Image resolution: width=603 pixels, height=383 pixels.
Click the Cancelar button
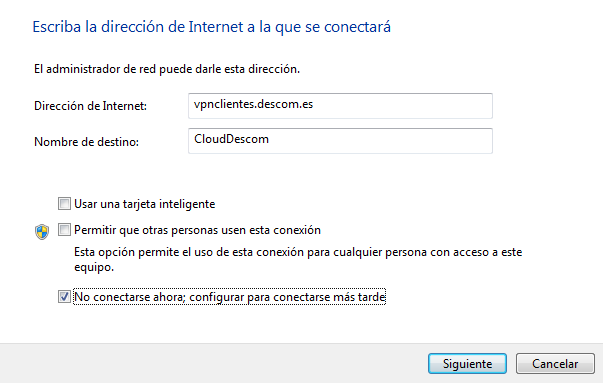555,363
